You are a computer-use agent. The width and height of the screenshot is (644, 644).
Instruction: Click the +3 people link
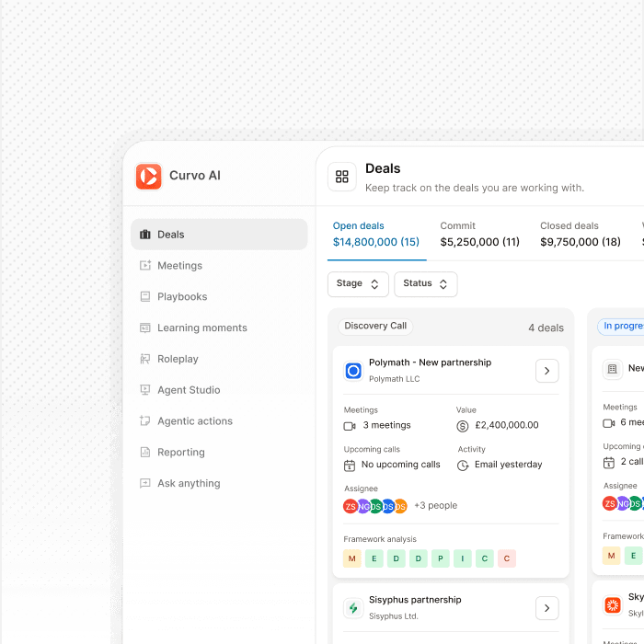click(435, 506)
